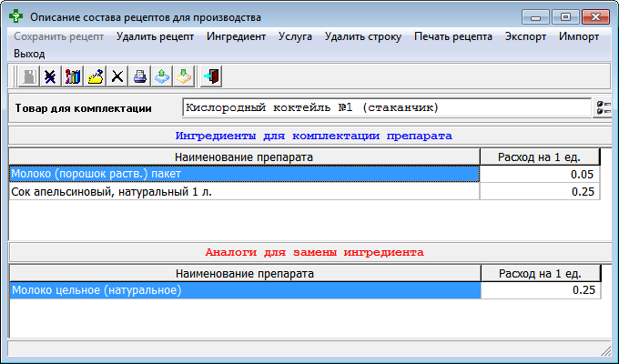
Task: Click the window resize grip corner
Action: tap(606, 350)
